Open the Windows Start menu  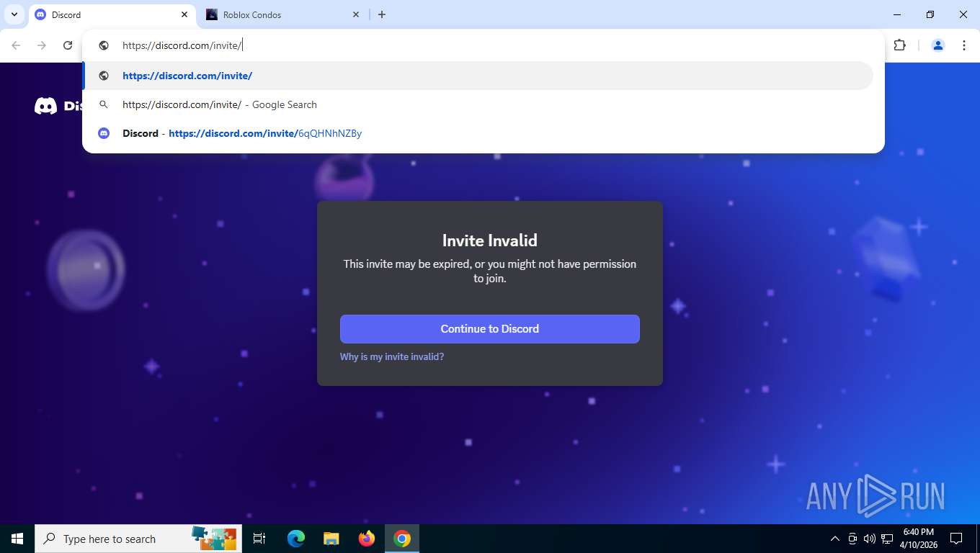tap(17, 539)
